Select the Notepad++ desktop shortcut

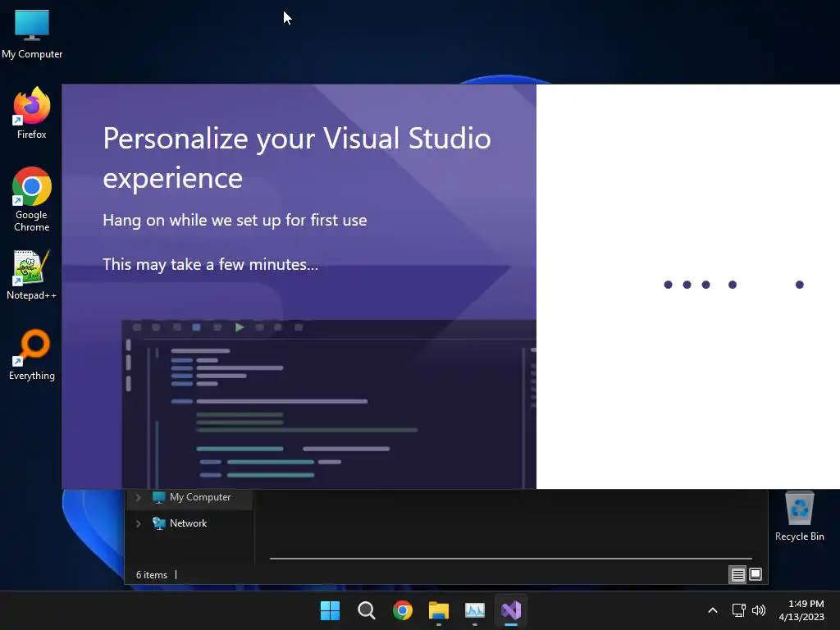[x=32, y=275]
